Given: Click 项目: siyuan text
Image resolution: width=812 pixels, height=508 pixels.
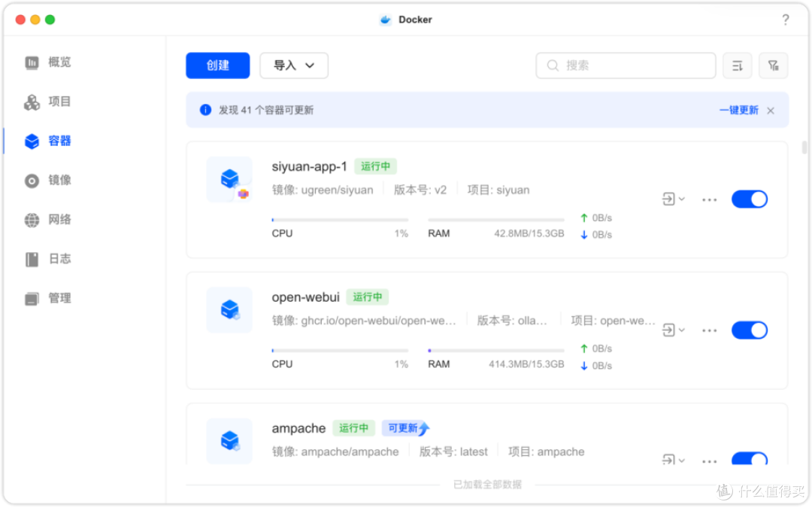Looking at the screenshot, I should (498, 190).
